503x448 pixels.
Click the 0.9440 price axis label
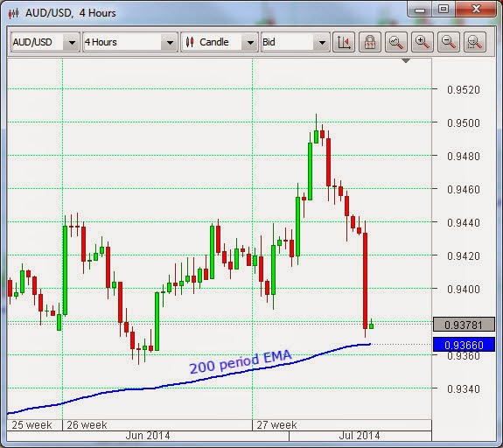[x=464, y=223]
